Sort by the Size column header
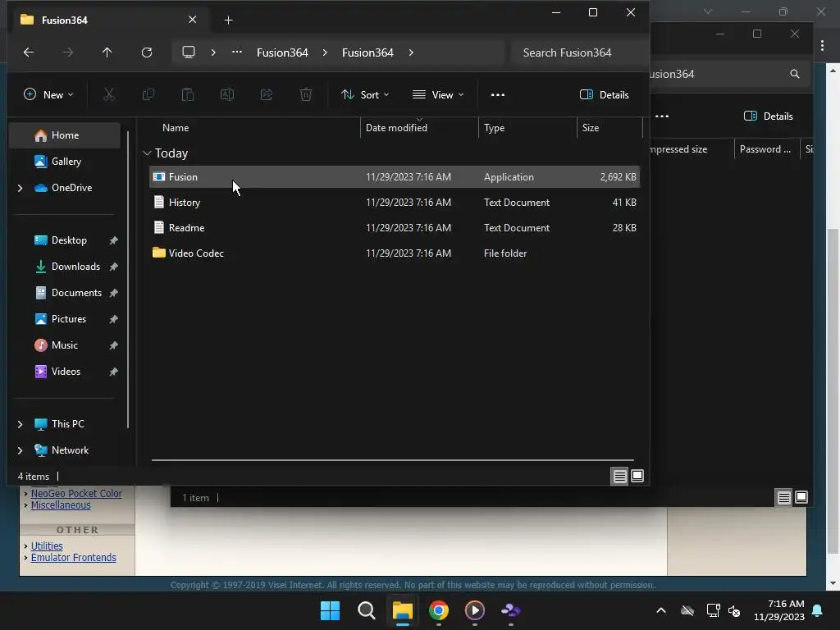 click(609, 128)
